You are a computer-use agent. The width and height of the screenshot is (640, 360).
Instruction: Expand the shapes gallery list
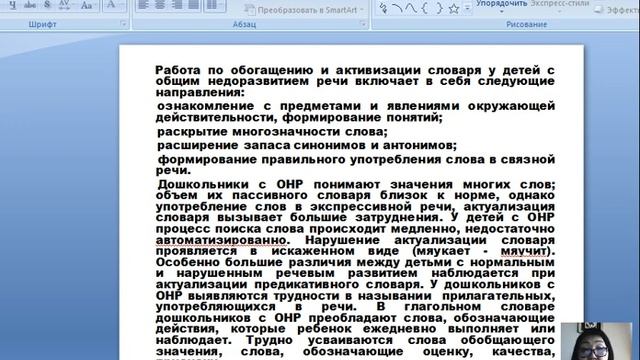click(468, 9)
